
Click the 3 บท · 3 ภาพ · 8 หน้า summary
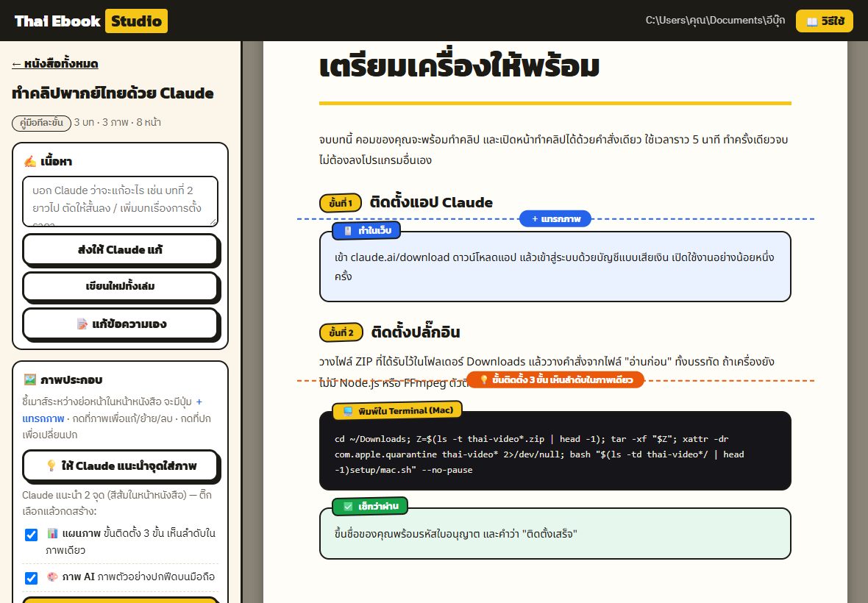tap(118, 122)
